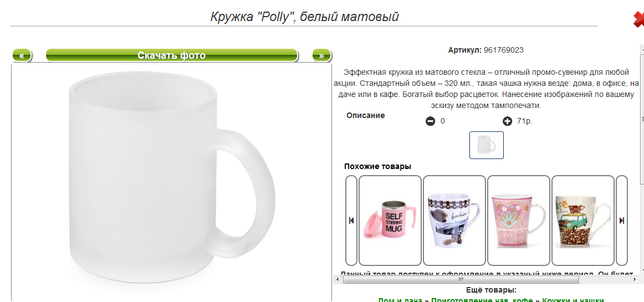Screen dimensions: 644x302
Task: Open the Дом и дача category link
Action: (x=400, y=300)
